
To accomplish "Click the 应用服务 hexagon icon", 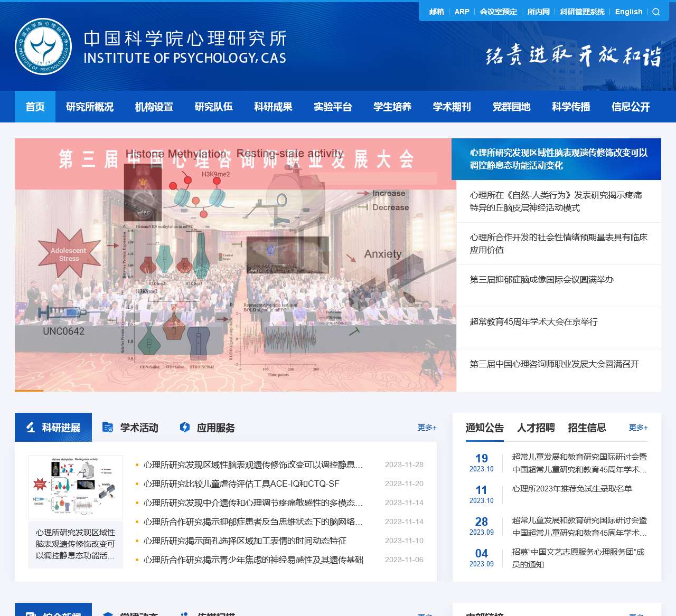I will 185,427.
